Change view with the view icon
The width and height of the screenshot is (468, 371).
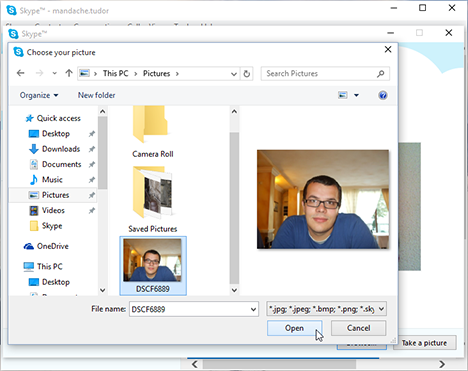point(343,95)
